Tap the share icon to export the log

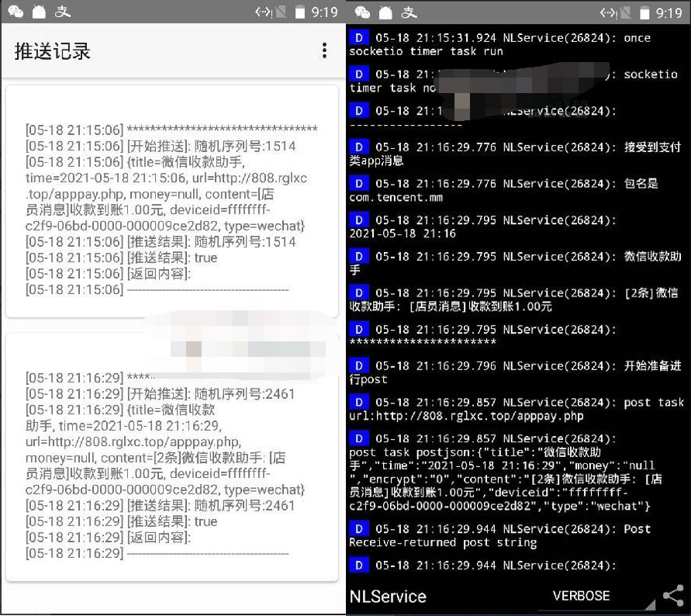coord(672,595)
